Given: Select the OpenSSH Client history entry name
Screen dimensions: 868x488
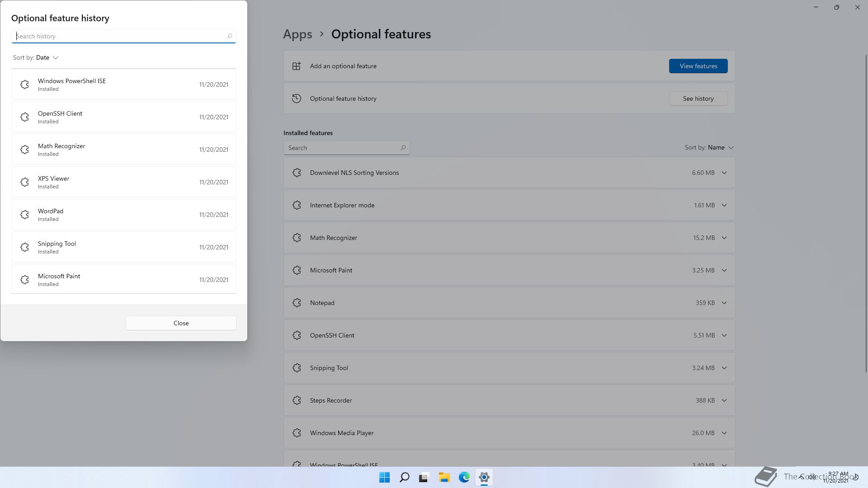Looking at the screenshot, I should [60, 113].
